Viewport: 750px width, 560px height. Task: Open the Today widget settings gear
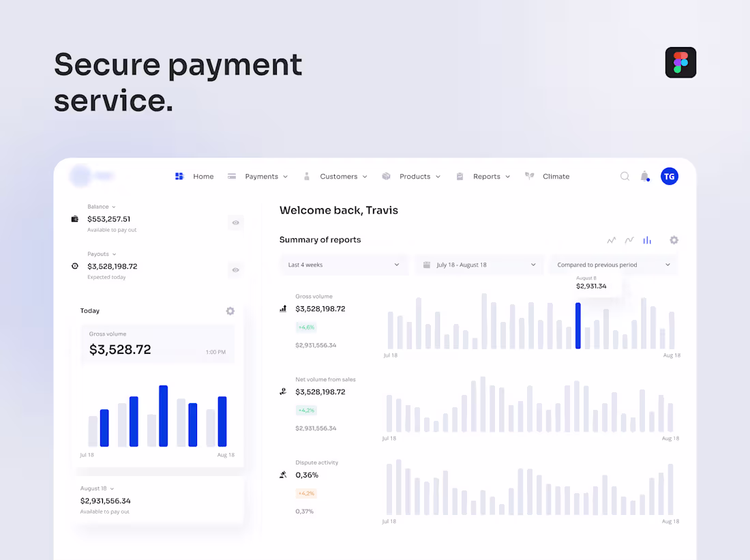[230, 311]
